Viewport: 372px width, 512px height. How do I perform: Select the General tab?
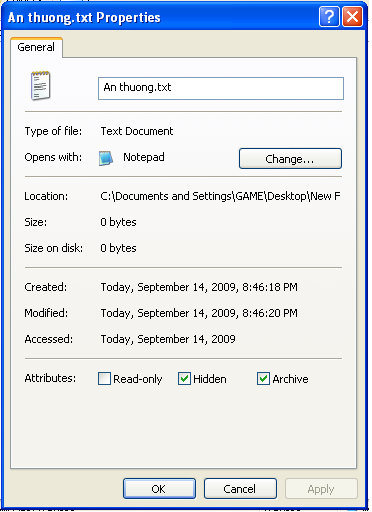point(36,47)
